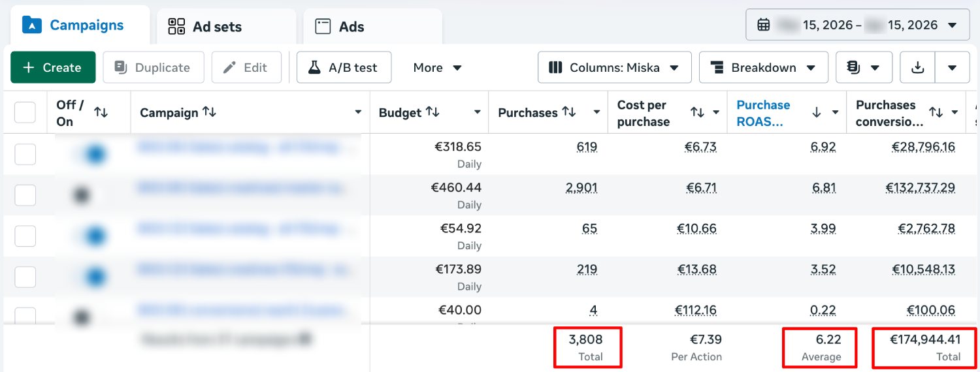This screenshot has width=980, height=372.
Task: Select checkbox for the €54.92 budget campaign
Action: (25, 236)
